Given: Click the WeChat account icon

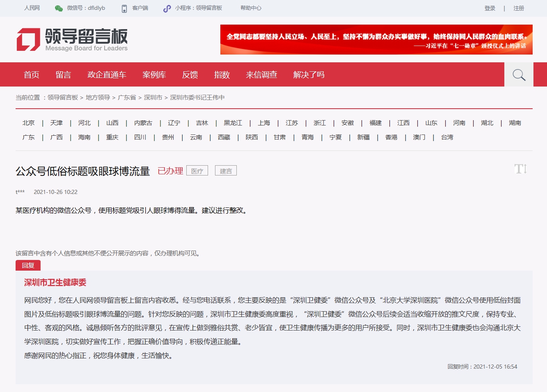Looking at the screenshot, I should [x=59, y=8].
